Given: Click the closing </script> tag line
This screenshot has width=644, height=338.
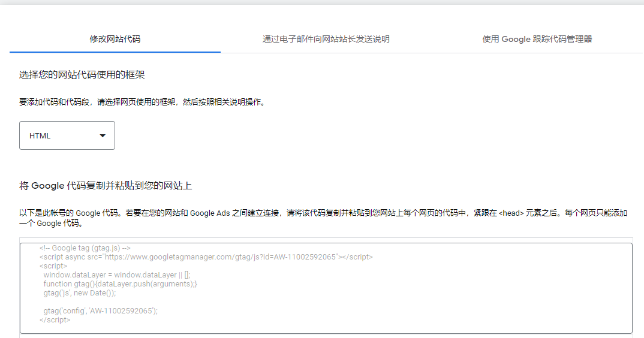Looking at the screenshot, I should click(55, 320).
